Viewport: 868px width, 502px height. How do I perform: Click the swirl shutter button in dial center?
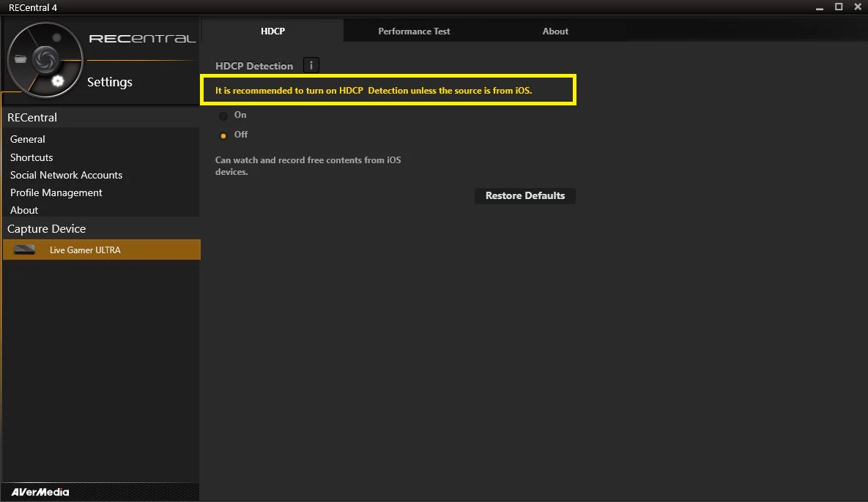click(x=45, y=59)
